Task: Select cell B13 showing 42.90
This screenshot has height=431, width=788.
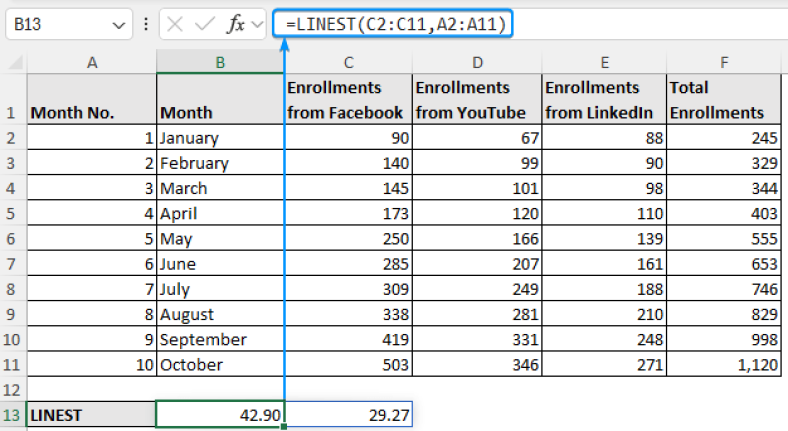Action: [220, 415]
